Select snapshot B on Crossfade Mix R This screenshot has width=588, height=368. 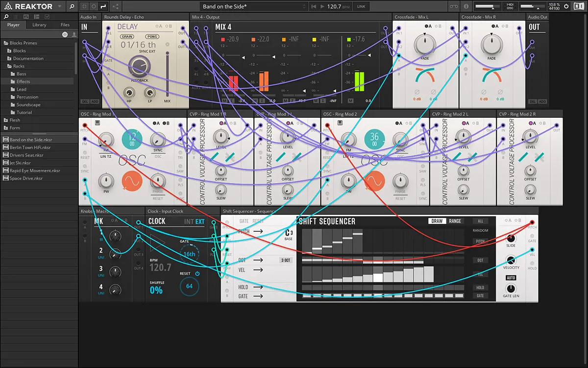pos(504,26)
